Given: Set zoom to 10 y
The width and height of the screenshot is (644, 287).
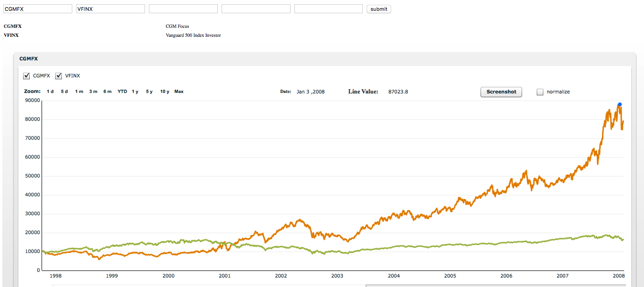Looking at the screenshot, I should tap(165, 92).
